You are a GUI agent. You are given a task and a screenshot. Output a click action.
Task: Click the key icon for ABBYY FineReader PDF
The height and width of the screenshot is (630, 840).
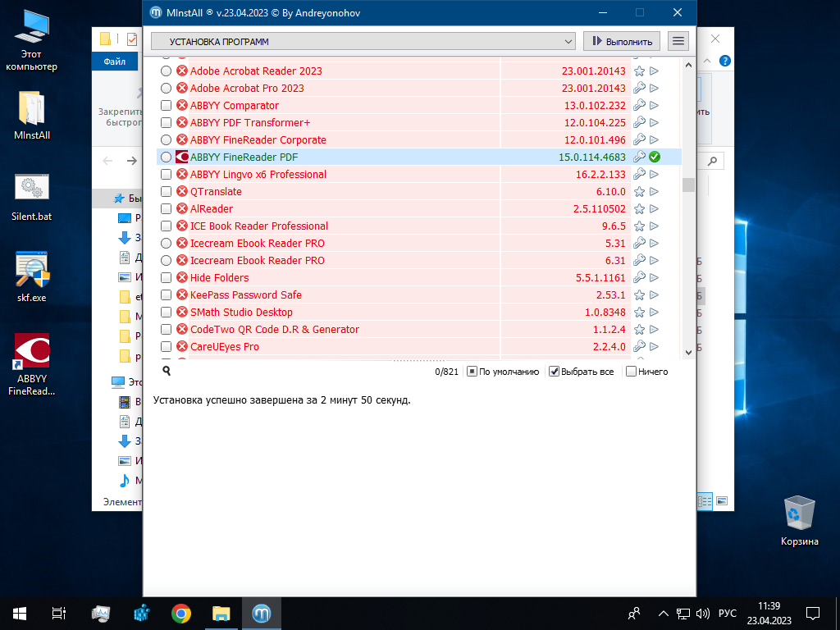click(x=639, y=157)
